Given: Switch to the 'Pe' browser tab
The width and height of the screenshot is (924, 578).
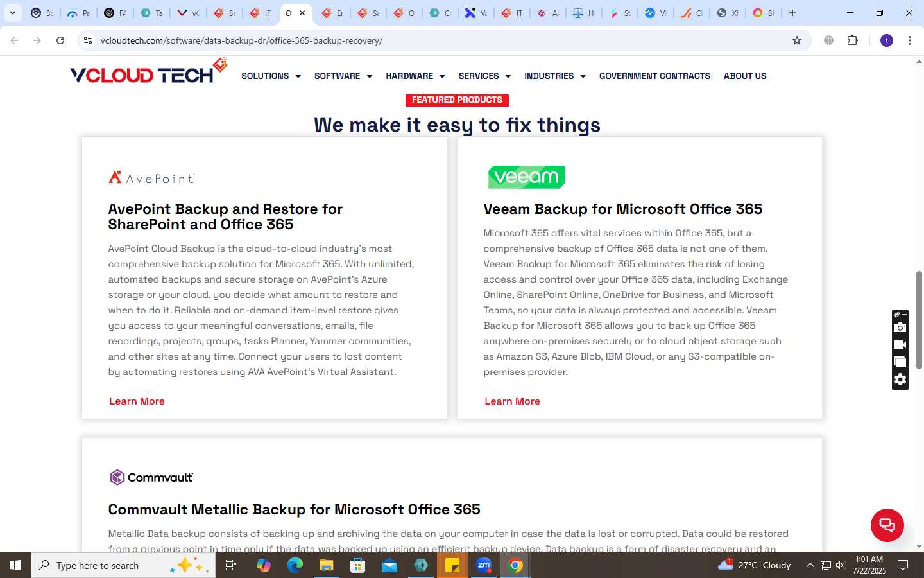Looking at the screenshot, I should coord(78,13).
